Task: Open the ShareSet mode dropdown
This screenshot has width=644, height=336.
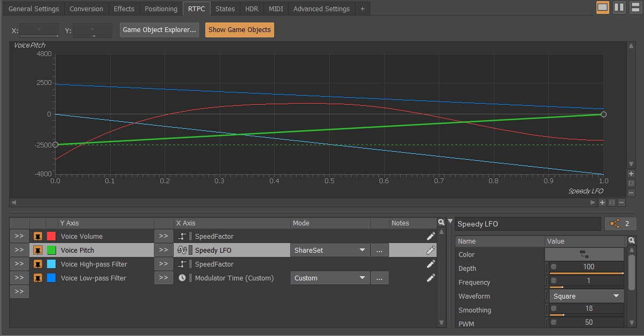Action: (330, 250)
